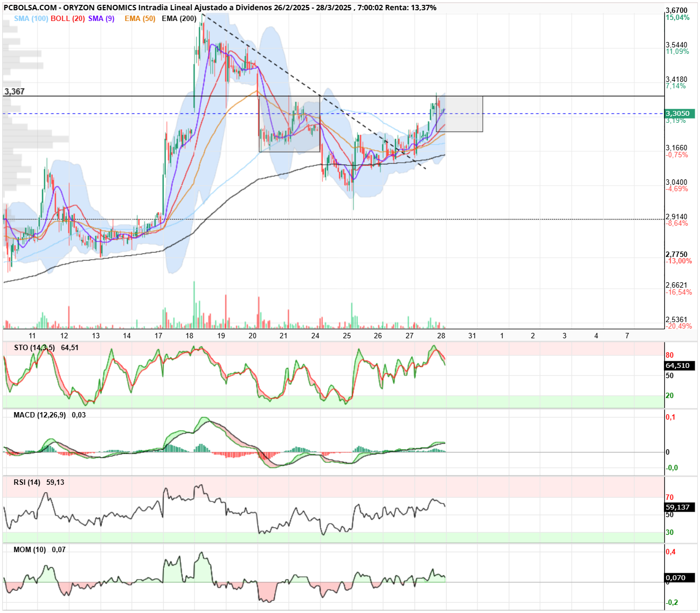Select the SMA (100) legend label
700x613 pixels.
[31, 18]
